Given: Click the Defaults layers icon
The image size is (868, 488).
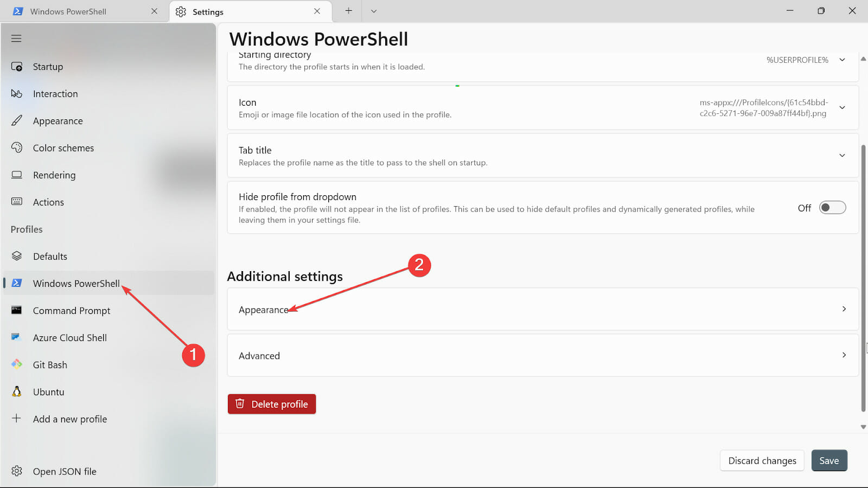Looking at the screenshot, I should coord(17,256).
